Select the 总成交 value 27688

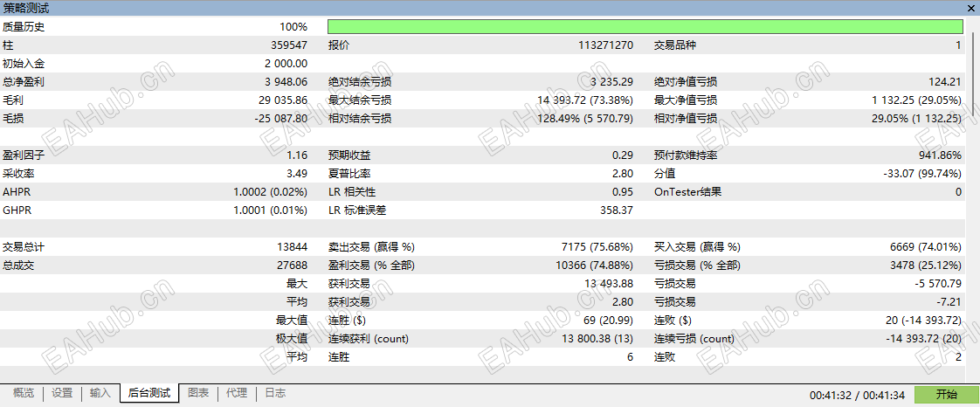292,266
